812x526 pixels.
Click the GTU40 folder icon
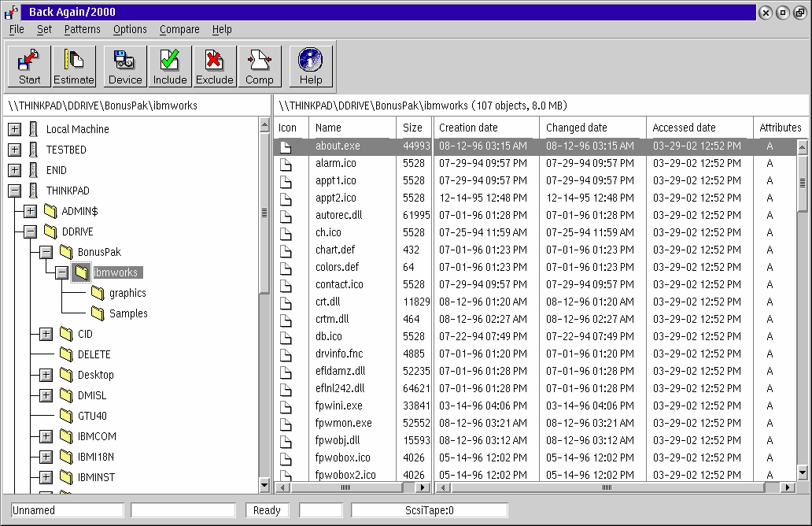(x=66, y=416)
